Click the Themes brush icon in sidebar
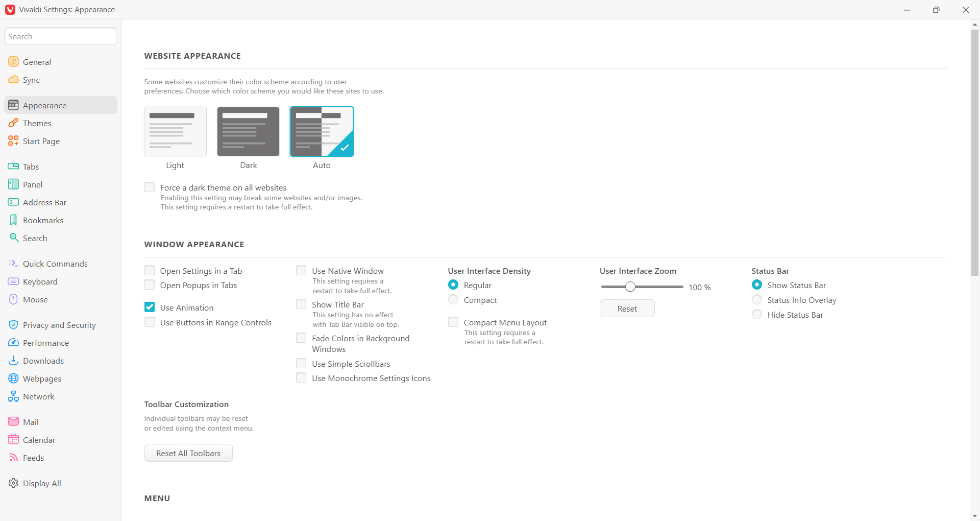 click(x=13, y=123)
